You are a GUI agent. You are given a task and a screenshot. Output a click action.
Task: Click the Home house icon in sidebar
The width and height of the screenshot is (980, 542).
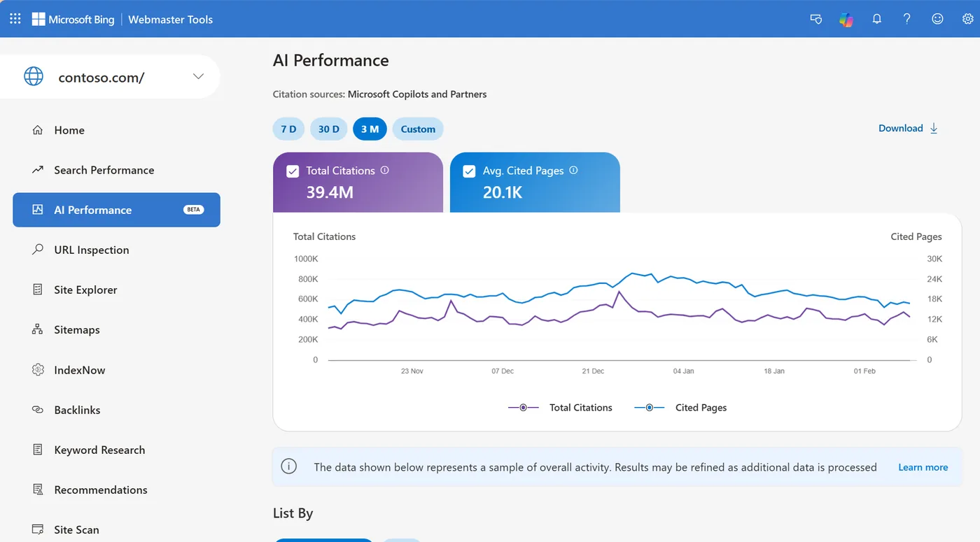tap(38, 130)
